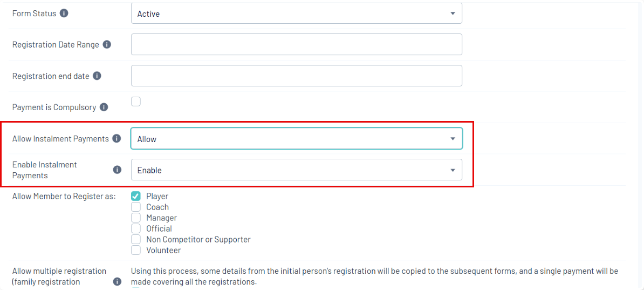Viewport: 644px width, 290px height.
Task: Click info icon next to Form Status
Action: tap(64, 14)
